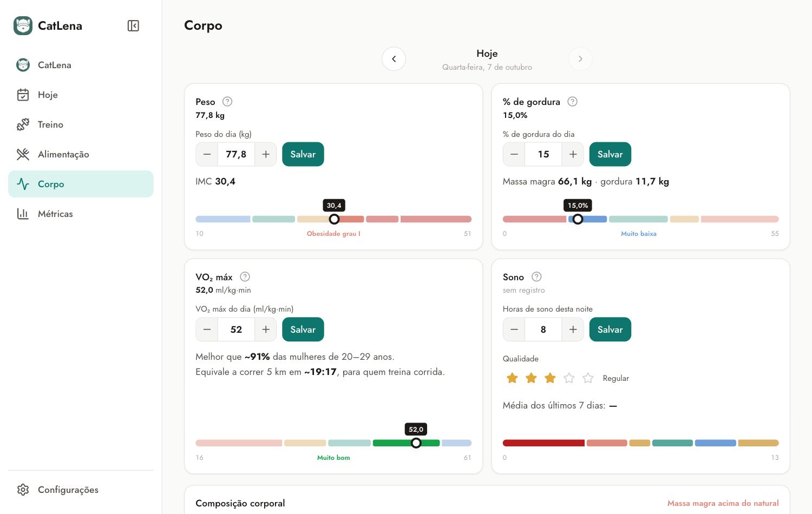Increase the body fat percentage with the plus button
This screenshot has width=812, height=514.
click(x=573, y=154)
